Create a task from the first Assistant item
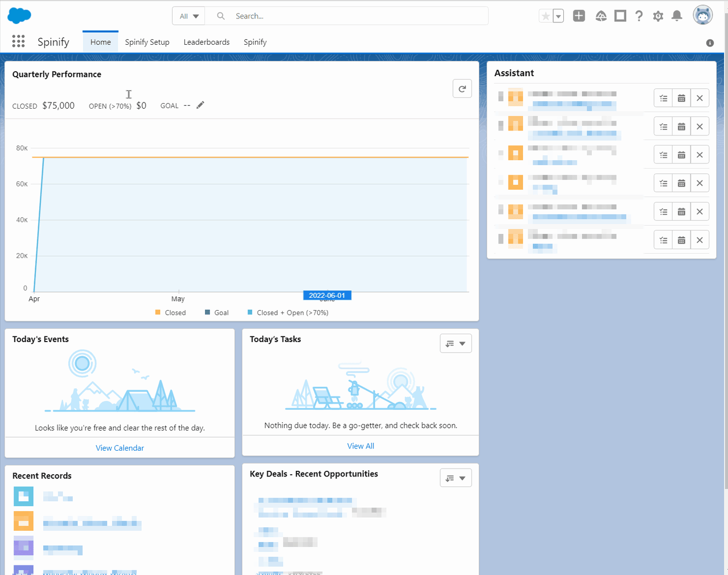728x575 pixels. 663,98
